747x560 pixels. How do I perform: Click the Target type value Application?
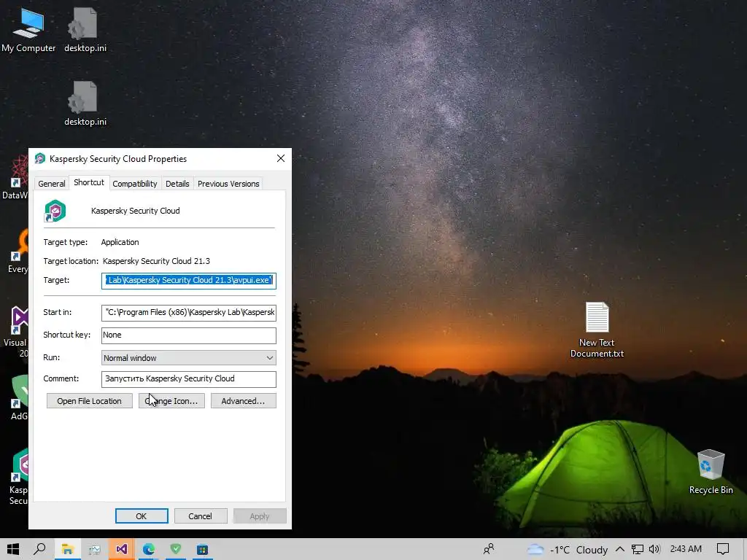pos(120,242)
